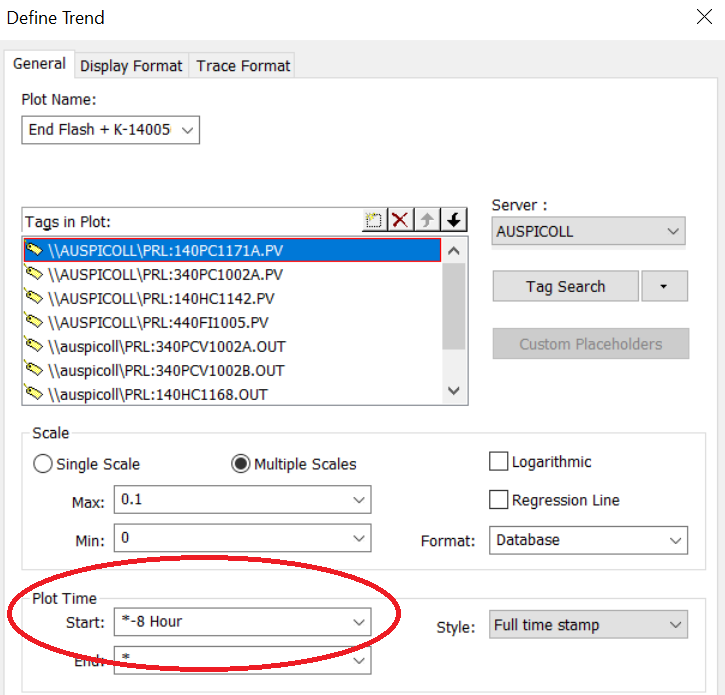Click tag icon beside 340PCV1002A.OUT

(34, 346)
